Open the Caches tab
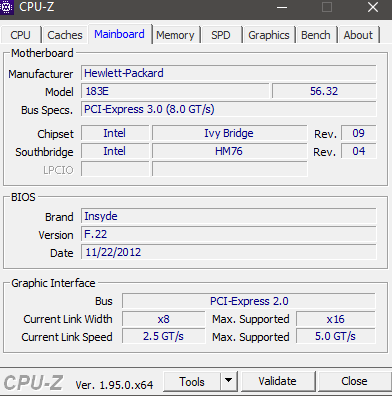The width and height of the screenshot is (392, 396). click(65, 35)
